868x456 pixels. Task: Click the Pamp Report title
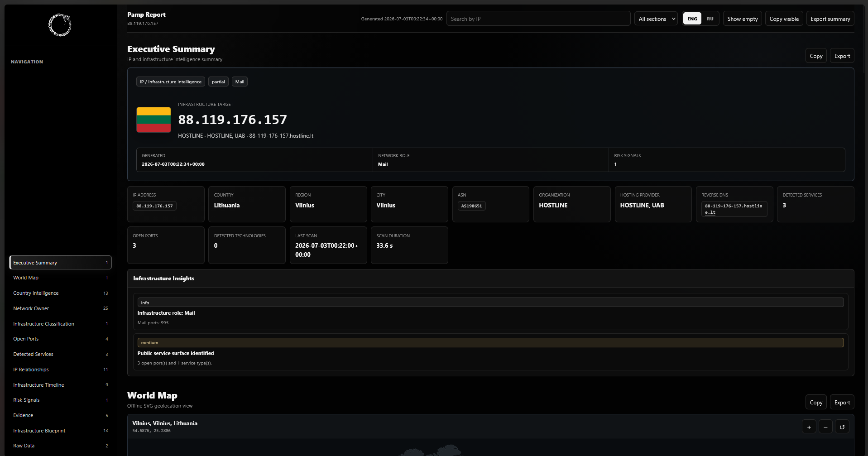[x=146, y=14]
